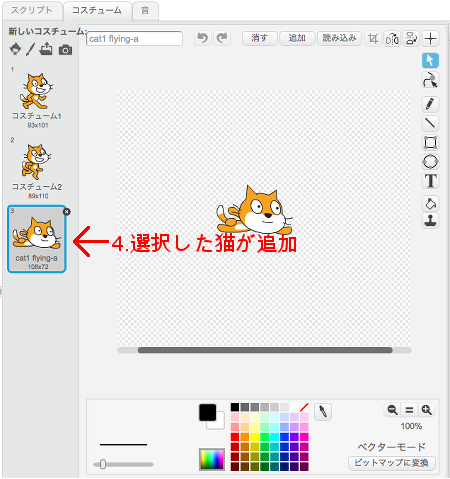
Task: Click the 読み込み button
Action: [x=339, y=38]
